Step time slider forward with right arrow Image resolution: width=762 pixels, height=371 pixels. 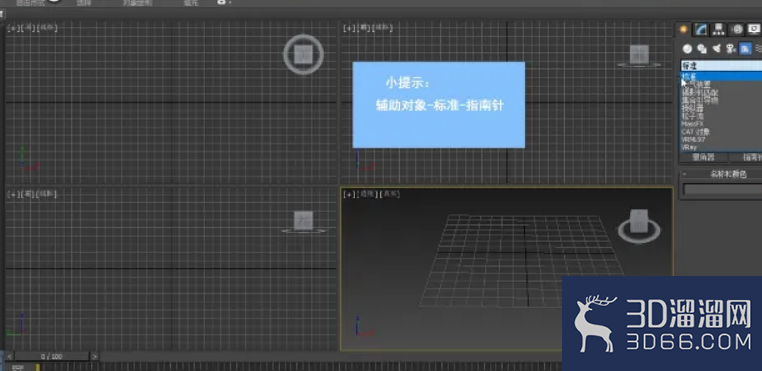click(95, 356)
